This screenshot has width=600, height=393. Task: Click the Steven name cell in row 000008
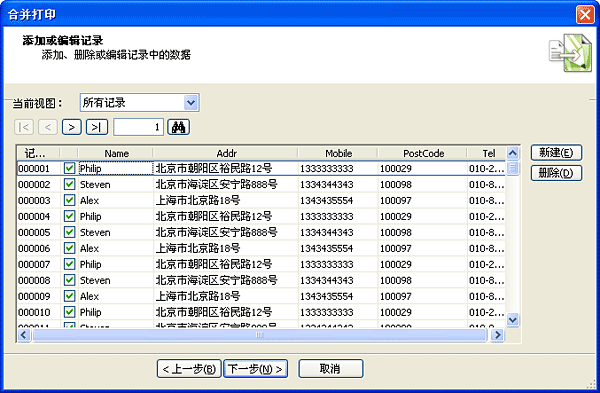pos(116,280)
